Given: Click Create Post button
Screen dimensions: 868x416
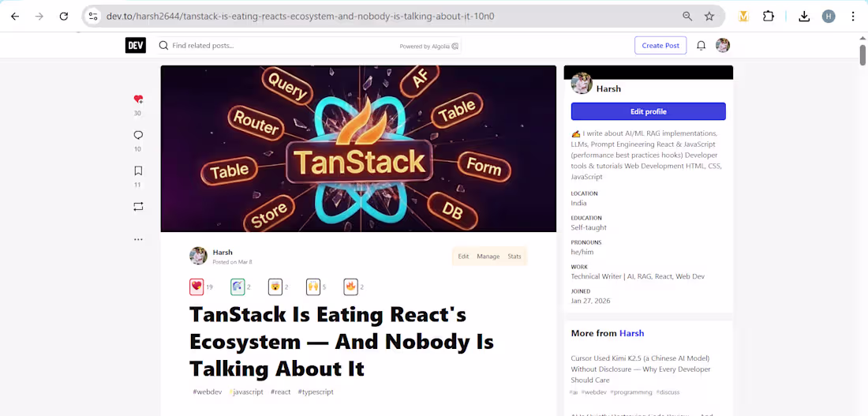Looking at the screenshot, I should point(660,46).
